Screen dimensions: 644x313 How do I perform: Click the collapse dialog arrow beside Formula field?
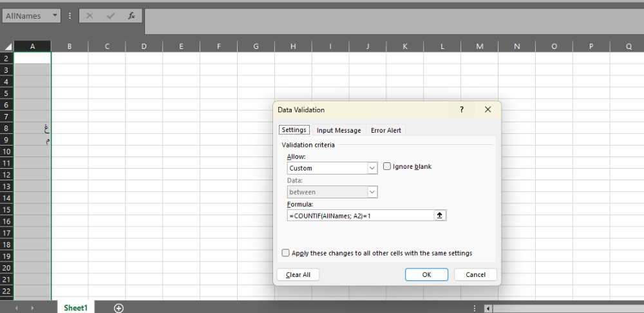[x=440, y=216]
